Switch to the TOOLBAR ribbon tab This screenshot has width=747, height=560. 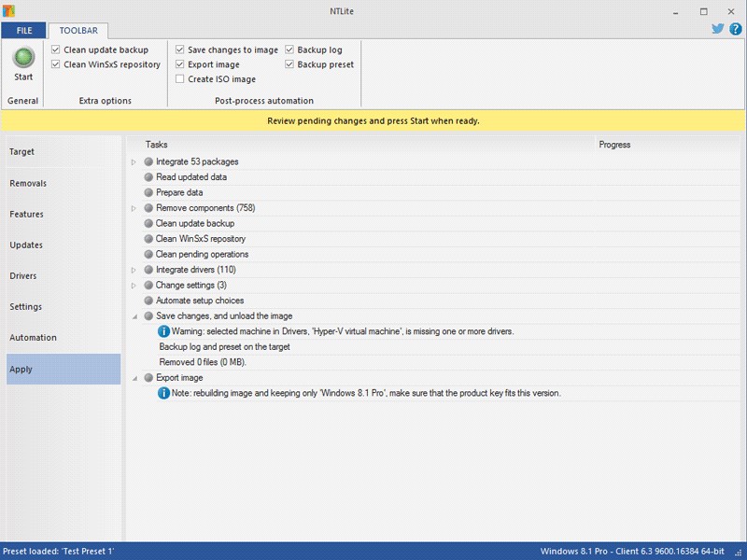[x=78, y=31]
